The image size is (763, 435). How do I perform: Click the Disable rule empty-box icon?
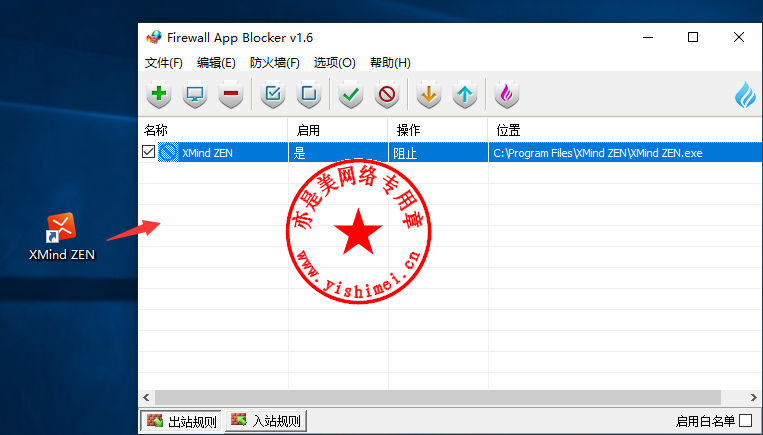[x=309, y=94]
